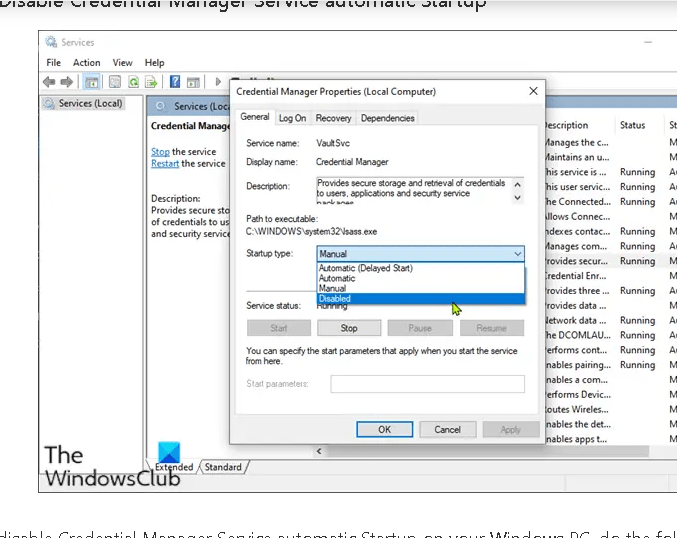The height and width of the screenshot is (538, 677).
Task: Click the Forward arrow toolbar icon
Action: 66,82
